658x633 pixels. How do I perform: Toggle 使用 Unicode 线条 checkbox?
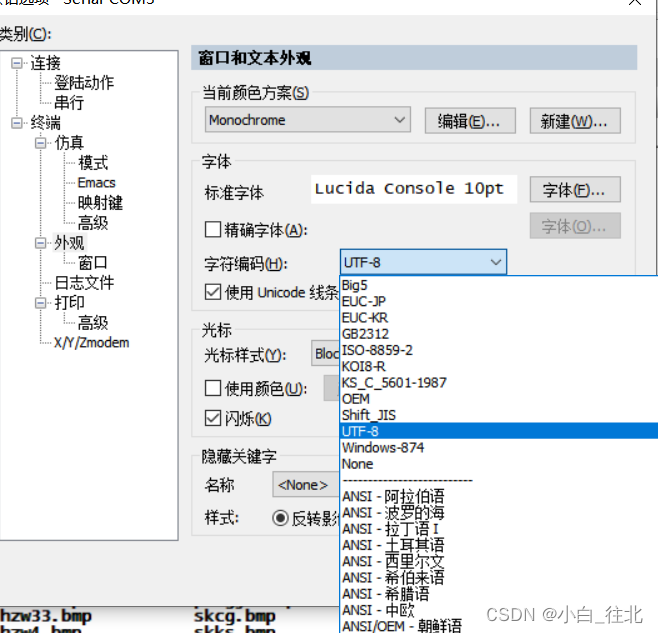pos(213,292)
